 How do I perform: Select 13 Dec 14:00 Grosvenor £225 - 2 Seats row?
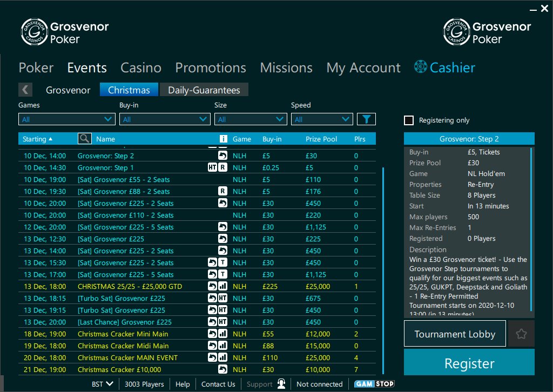click(x=197, y=251)
